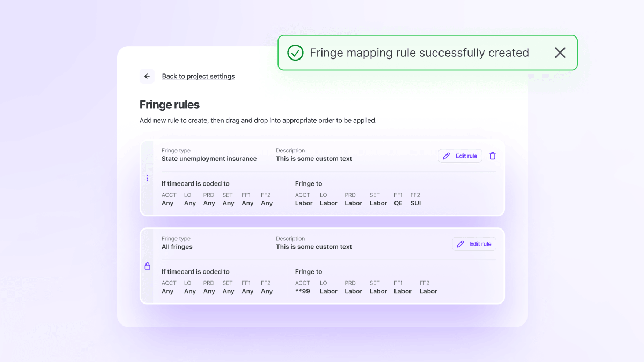The width and height of the screenshot is (644, 362).
Task: Click the **99 ACCT value
Action: click(303, 291)
